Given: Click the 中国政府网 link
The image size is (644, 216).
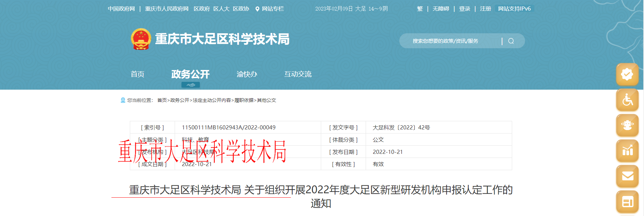Looking at the screenshot, I should (x=121, y=9).
